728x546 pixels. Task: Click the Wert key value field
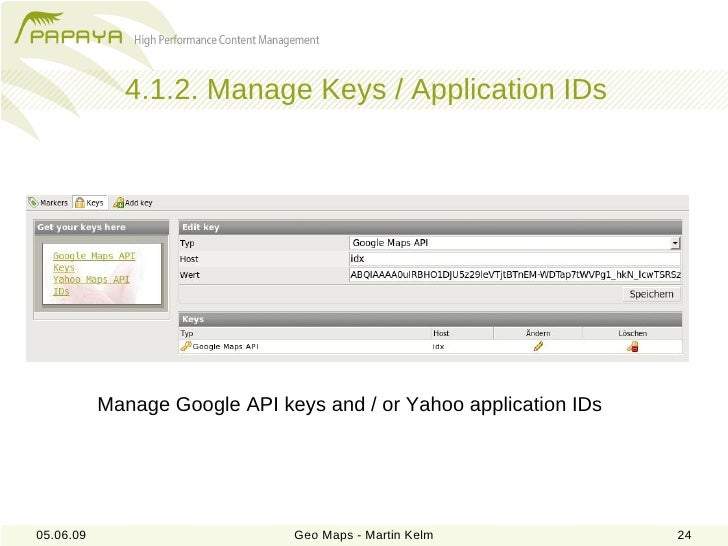tap(515, 274)
